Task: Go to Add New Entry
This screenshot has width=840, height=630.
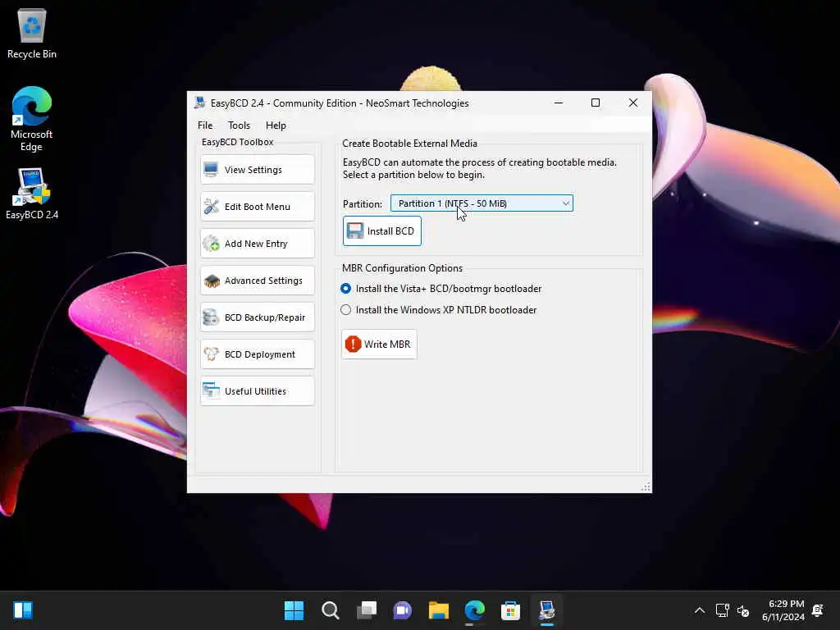Action: 258,244
